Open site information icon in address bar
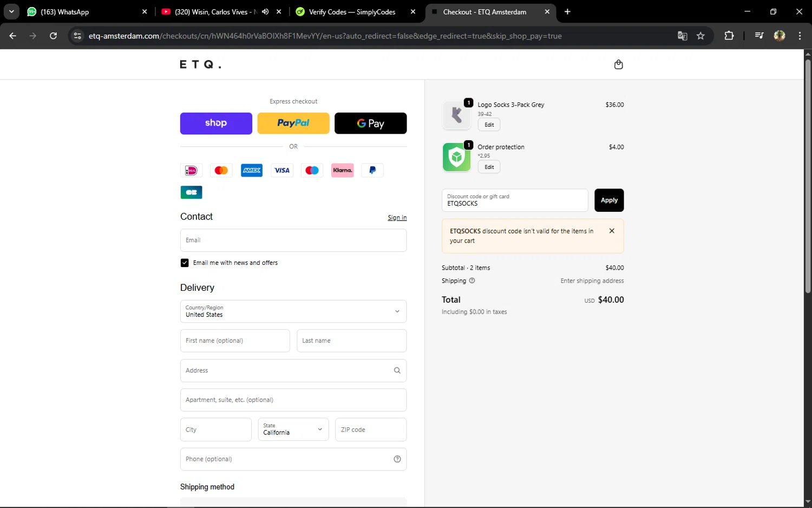 coord(77,36)
